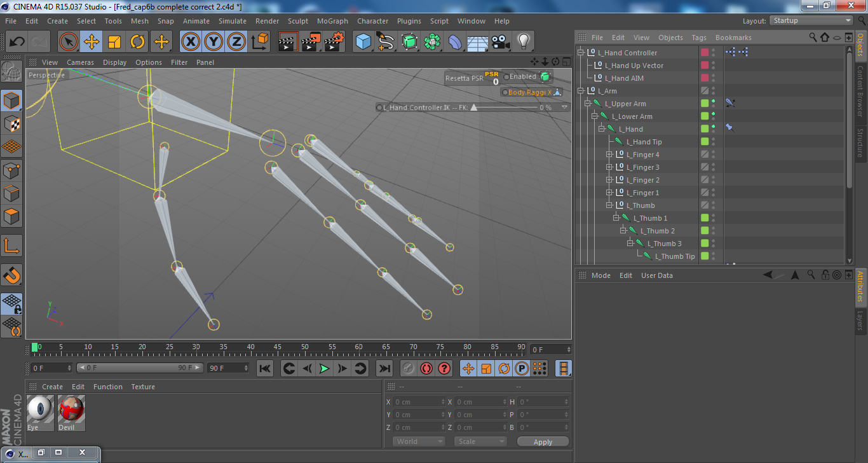868x463 pixels.
Task: Collapse the L_Hand Controller tree node
Action: [x=581, y=53]
